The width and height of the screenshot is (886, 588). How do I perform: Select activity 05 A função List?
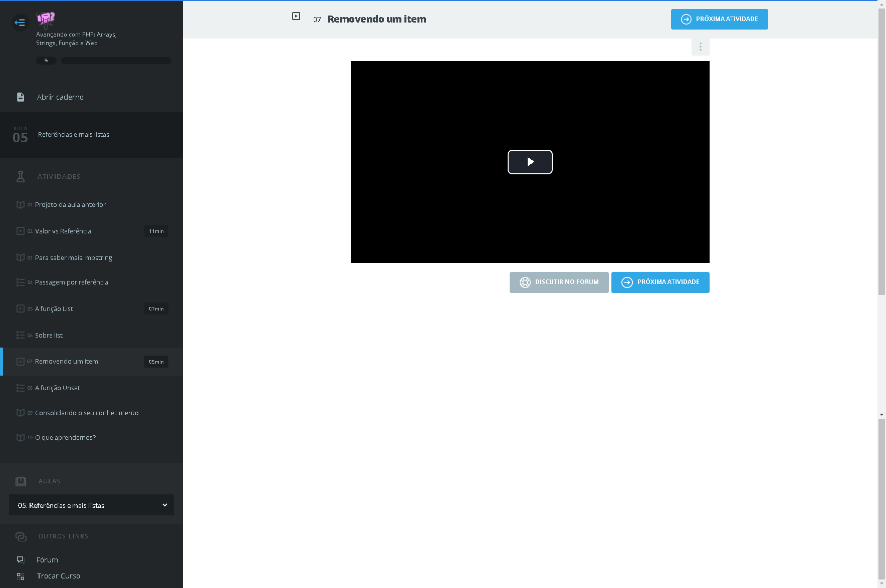pos(54,309)
